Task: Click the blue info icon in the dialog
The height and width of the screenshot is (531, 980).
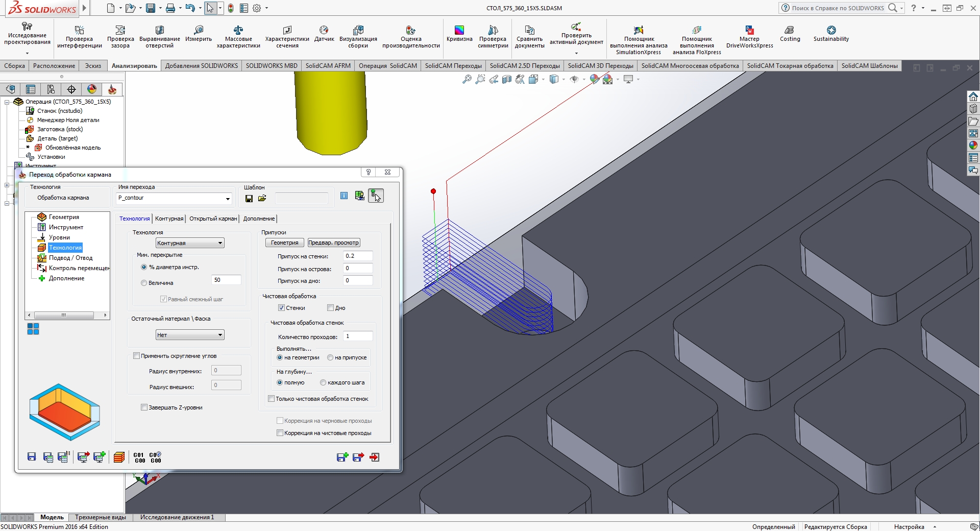Action: (344, 196)
